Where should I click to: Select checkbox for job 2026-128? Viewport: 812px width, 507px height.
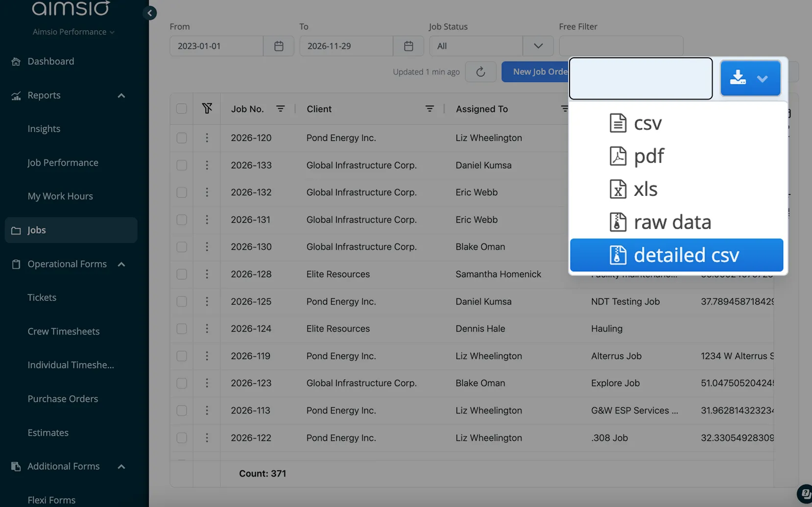182,274
